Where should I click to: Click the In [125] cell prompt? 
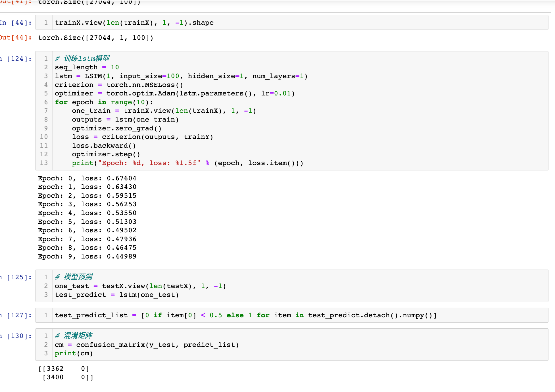coord(16,277)
